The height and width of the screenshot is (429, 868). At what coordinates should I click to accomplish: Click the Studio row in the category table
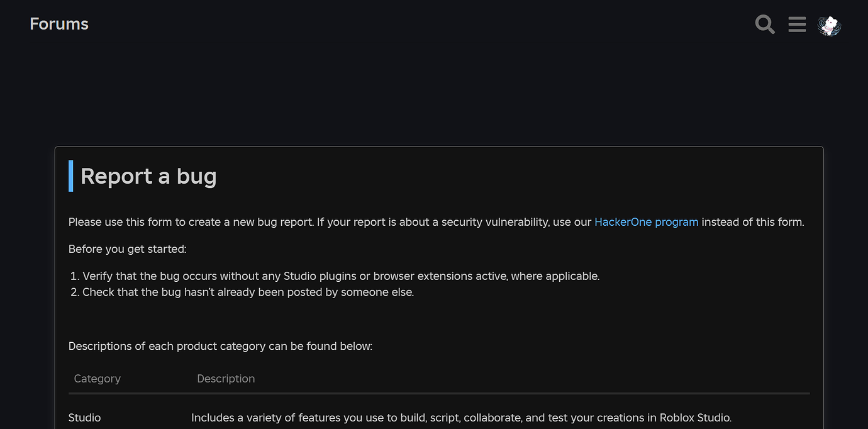coord(84,417)
